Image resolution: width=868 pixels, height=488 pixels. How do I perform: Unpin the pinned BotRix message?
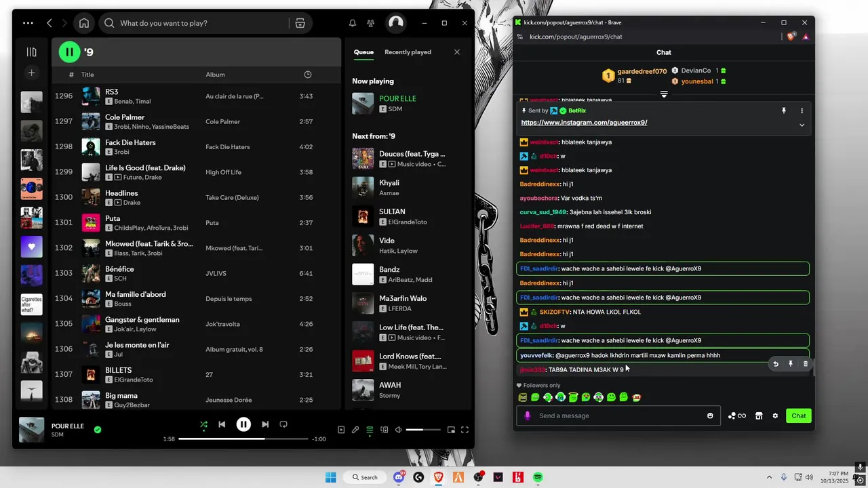784,110
